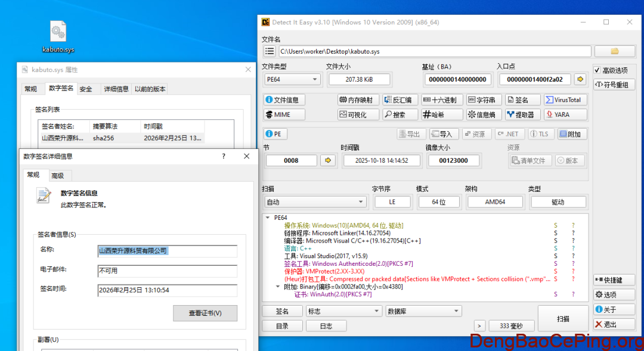Open the 十六进制 hex viewer
Screen dimensions: 644x351
click(x=442, y=100)
